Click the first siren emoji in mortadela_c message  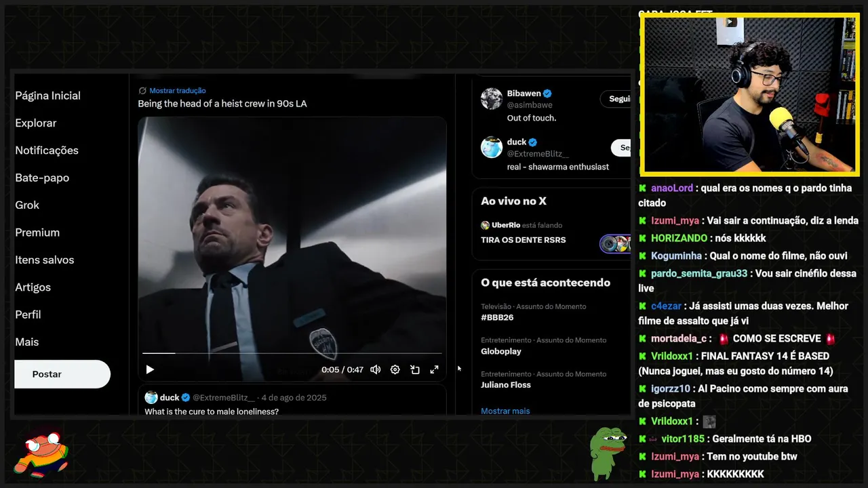724,339
